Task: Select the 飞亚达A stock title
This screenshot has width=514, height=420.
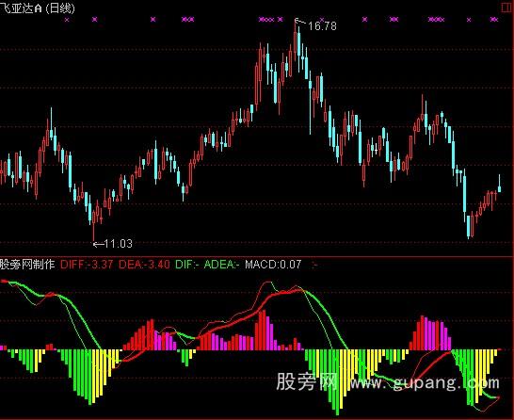Action: (21, 8)
